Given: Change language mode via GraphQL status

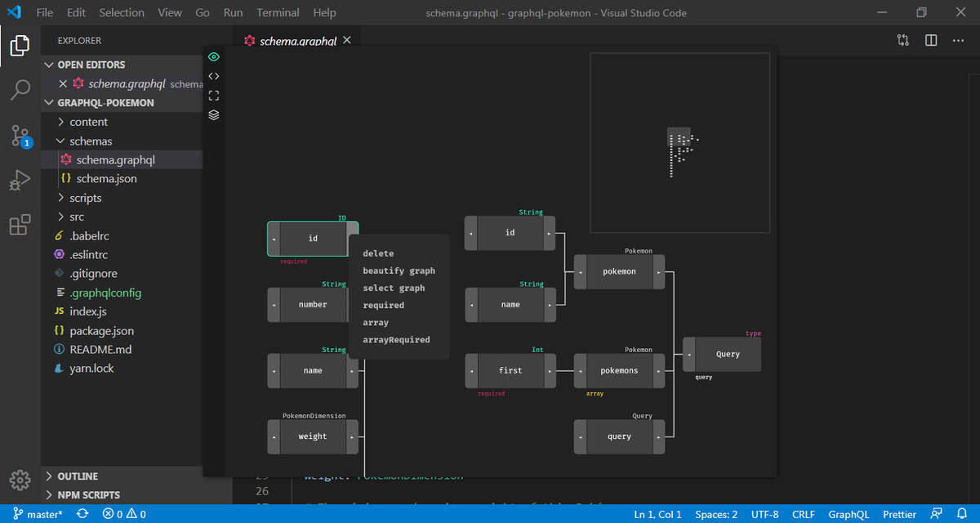Looking at the screenshot, I should point(849,514).
